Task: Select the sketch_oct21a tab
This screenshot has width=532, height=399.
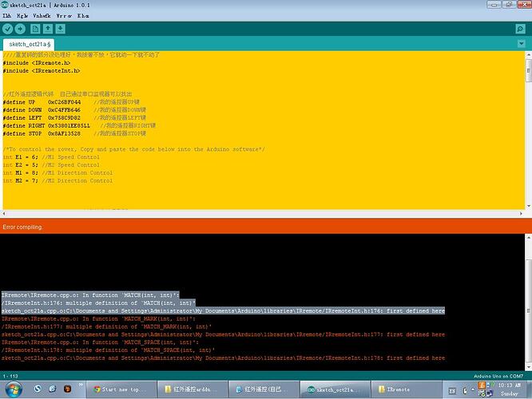Action: 30,45
